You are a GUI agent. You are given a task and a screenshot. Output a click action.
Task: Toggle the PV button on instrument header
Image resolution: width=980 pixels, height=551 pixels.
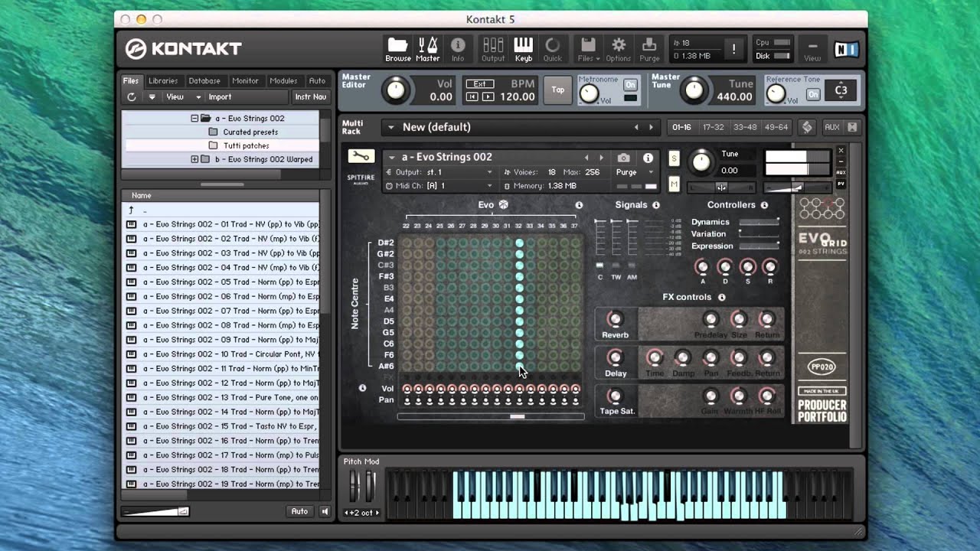(x=841, y=184)
